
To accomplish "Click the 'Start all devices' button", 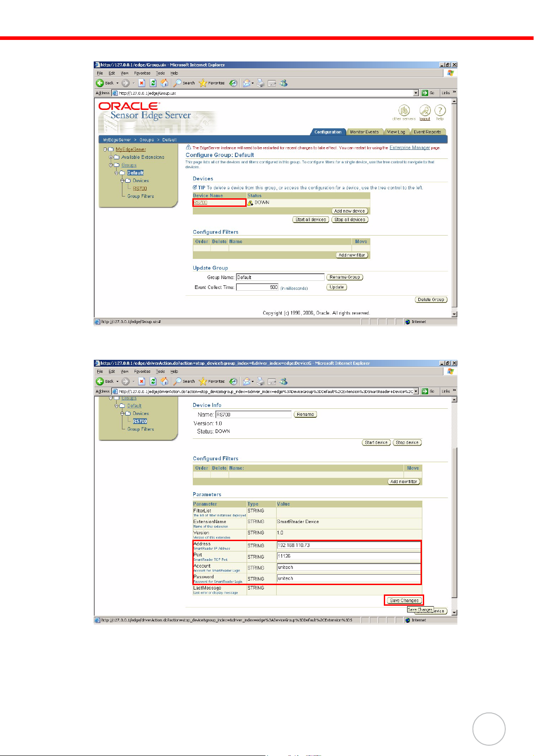I will click(x=311, y=220).
